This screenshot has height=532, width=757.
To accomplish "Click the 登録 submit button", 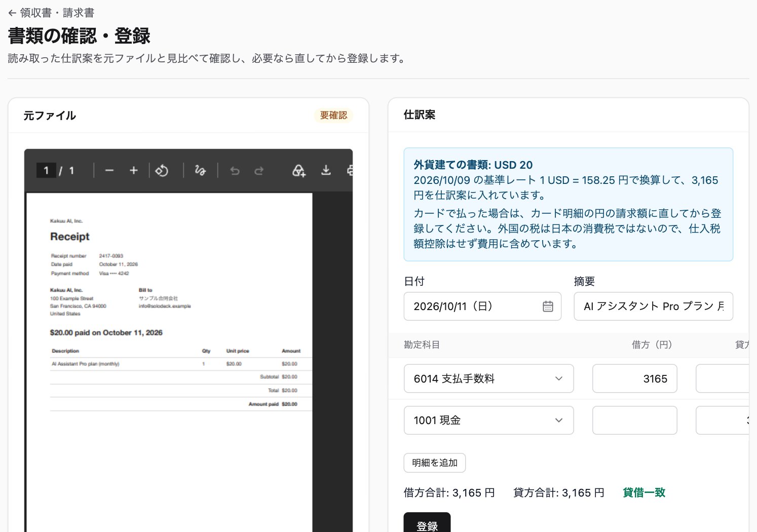I will (x=427, y=523).
